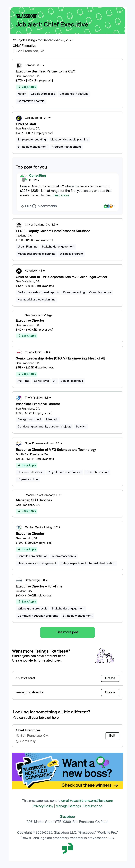
Task: Click the Like heart icon
Action: point(23,206)
